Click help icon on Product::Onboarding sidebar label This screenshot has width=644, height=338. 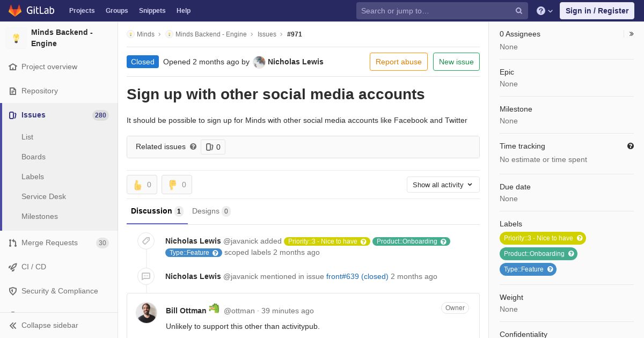pos(571,254)
